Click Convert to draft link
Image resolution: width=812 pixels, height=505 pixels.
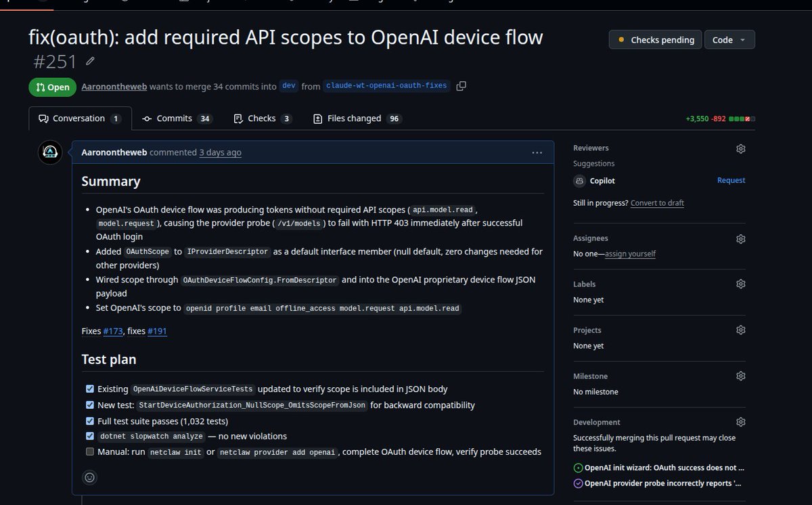click(657, 203)
